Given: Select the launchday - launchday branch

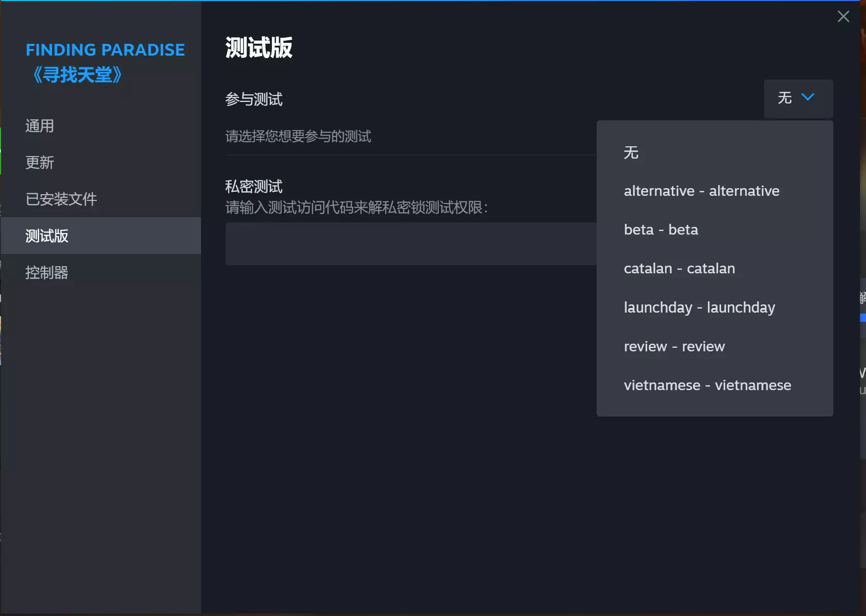Looking at the screenshot, I should pyautogui.click(x=715, y=307).
